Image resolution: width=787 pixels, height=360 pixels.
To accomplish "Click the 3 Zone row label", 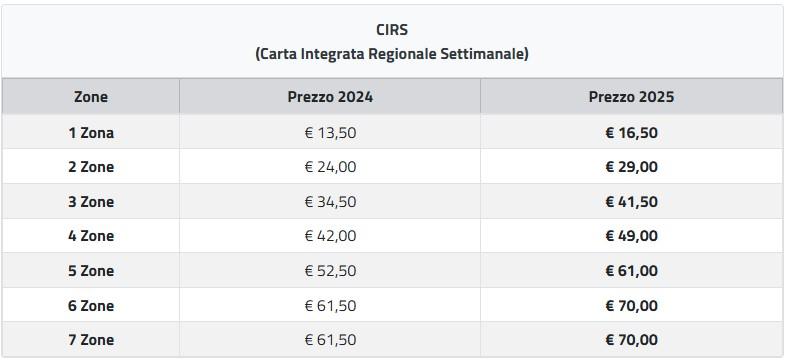I will tap(91, 201).
